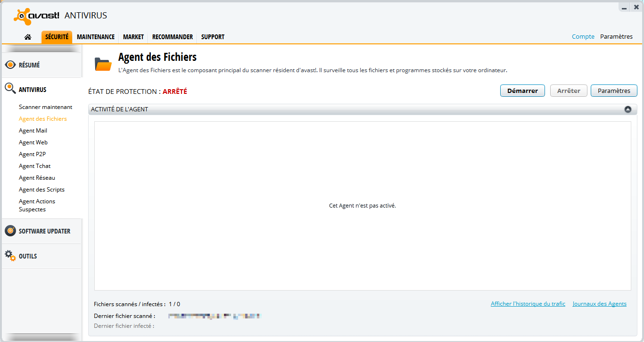Select Agent Réseau

click(x=37, y=178)
